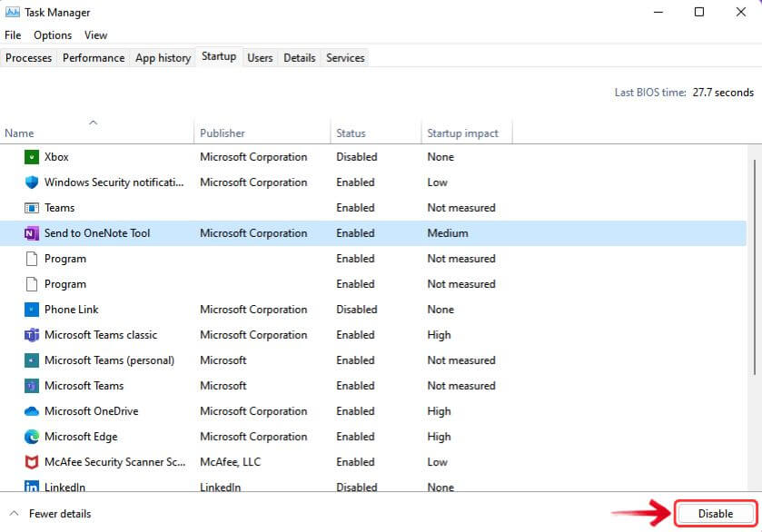Click the Send to OneNote Tool icon

pos(31,232)
